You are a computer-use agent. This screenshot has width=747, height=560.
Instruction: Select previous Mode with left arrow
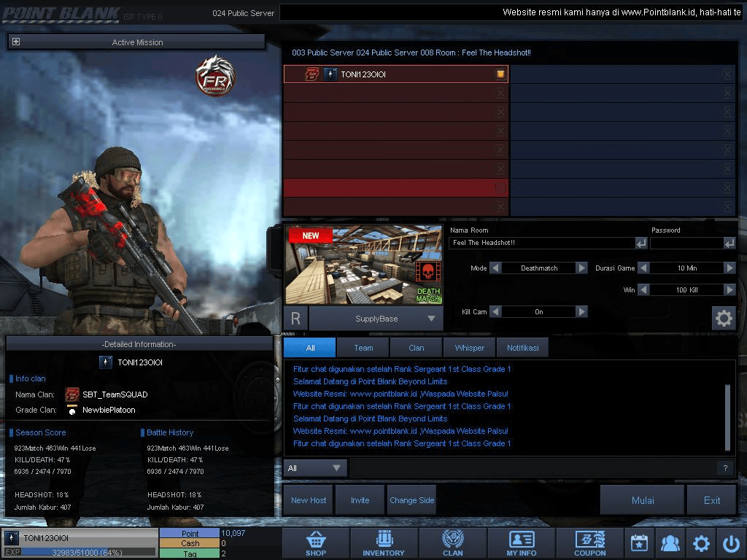pos(495,268)
